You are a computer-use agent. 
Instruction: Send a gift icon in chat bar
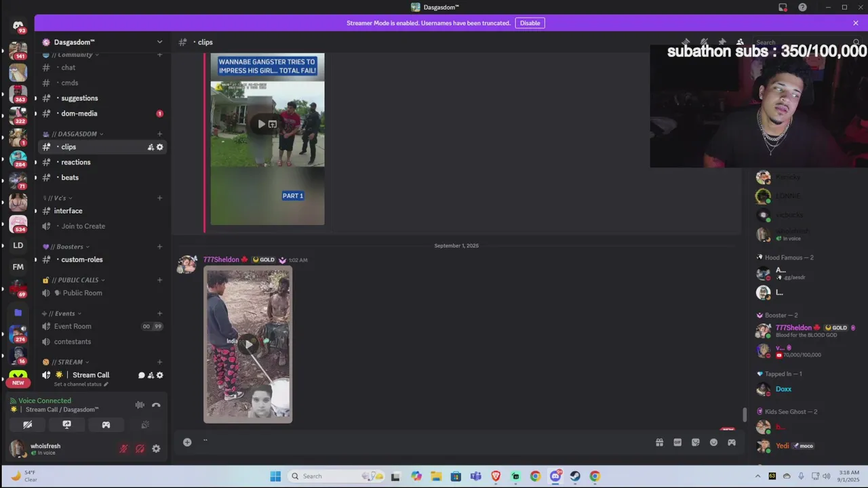click(x=659, y=443)
